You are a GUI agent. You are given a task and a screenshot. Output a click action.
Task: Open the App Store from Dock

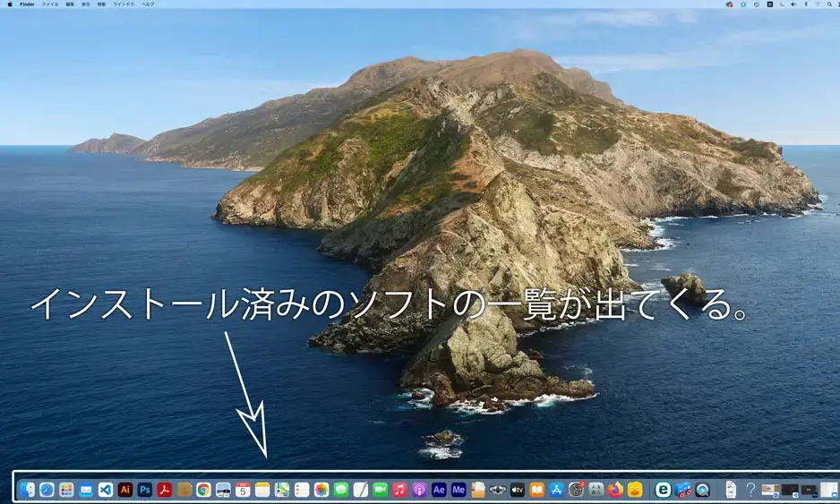point(557,489)
